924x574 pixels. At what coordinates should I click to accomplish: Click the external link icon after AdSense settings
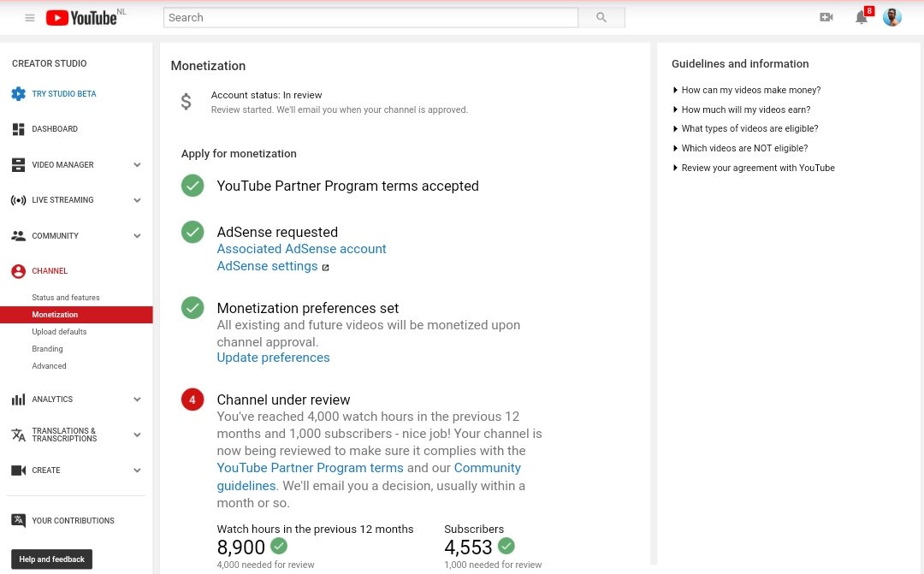[325, 268]
